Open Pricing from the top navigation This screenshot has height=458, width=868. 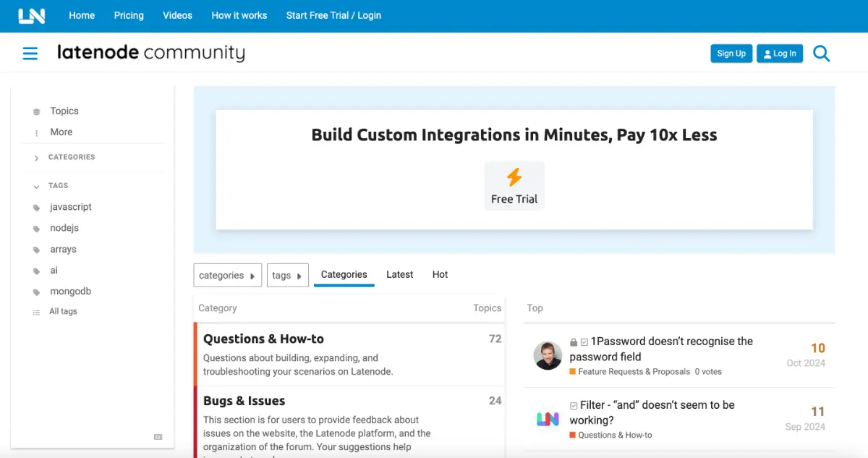click(128, 15)
